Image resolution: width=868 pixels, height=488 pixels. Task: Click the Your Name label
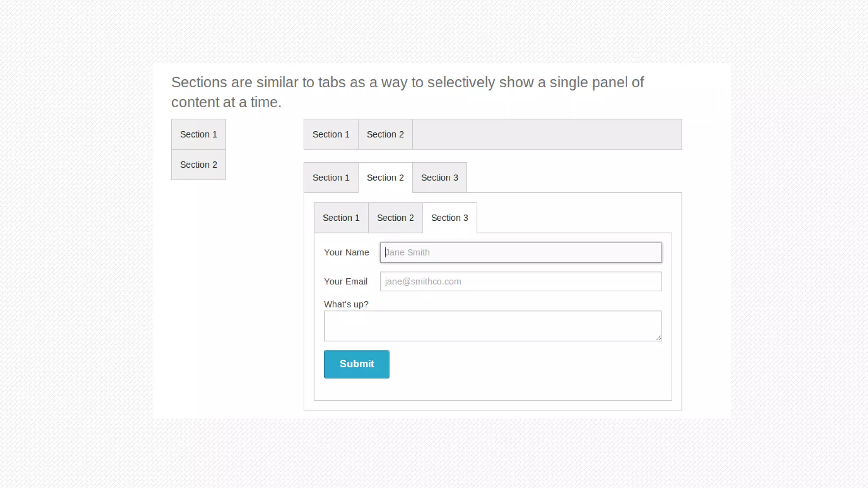(346, 252)
